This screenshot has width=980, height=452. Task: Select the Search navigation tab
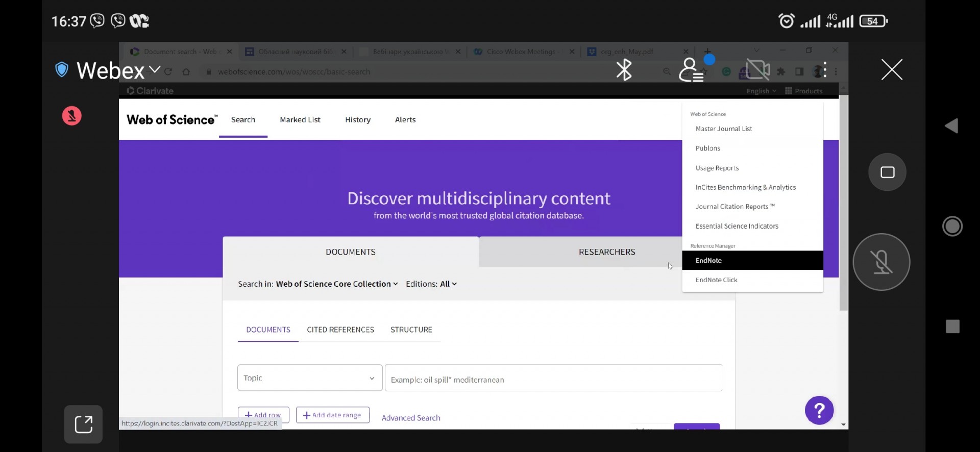[243, 120]
